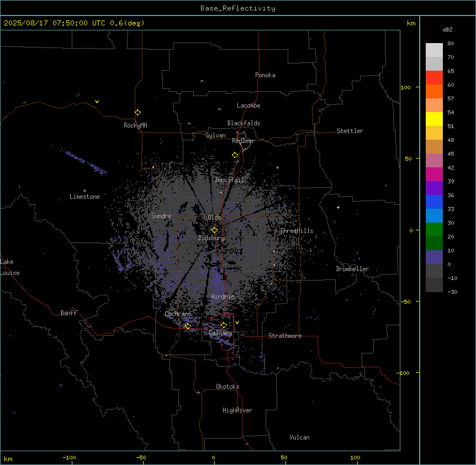476x465 pixels.
Task: Click the Innisfail label
Action: [x=229, y=180]
